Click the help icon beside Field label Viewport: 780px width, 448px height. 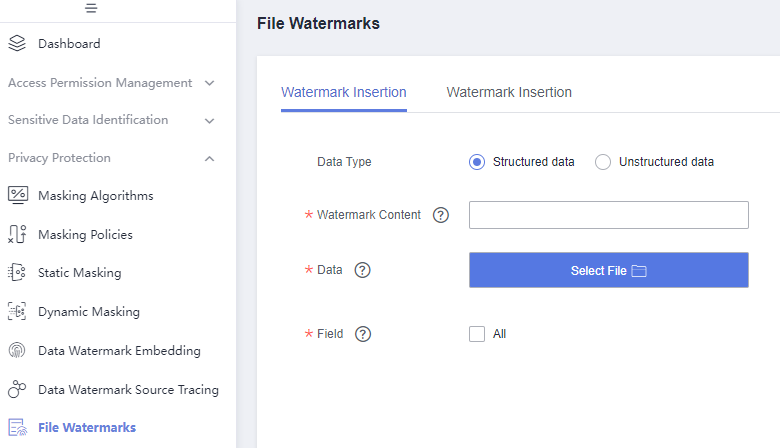363,334
